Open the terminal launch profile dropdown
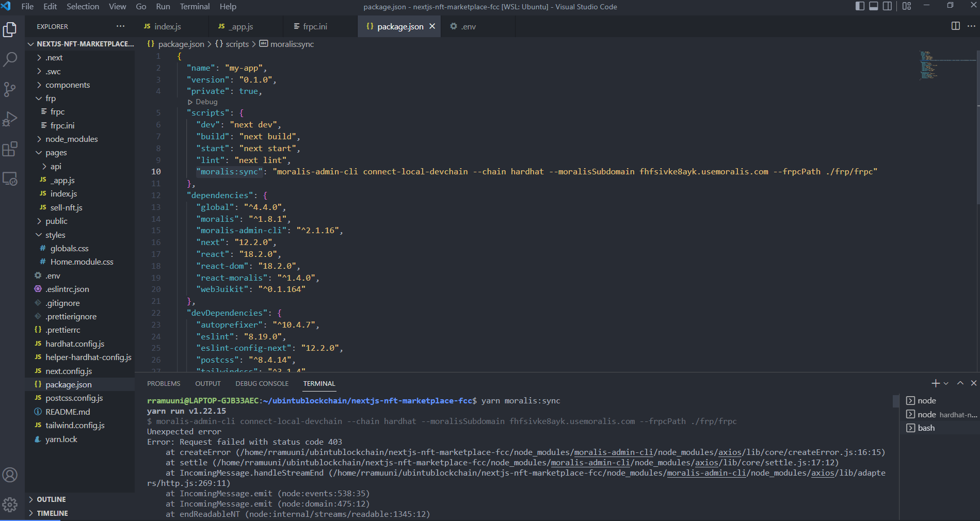Screen dimensions: 980x521 tap(946, 383)
